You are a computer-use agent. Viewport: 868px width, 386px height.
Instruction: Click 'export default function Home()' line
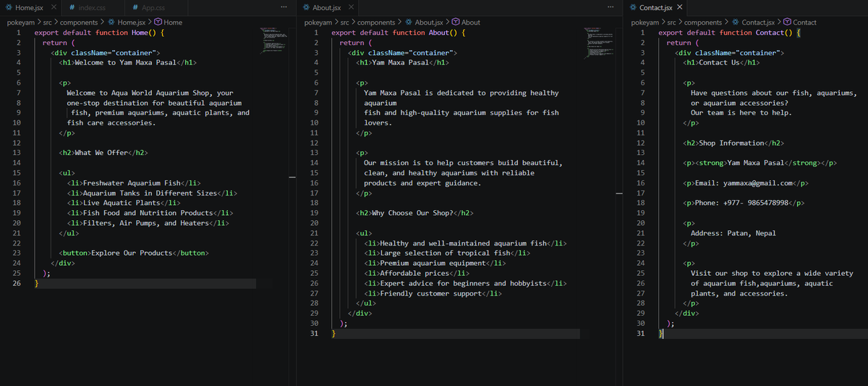tap(100, 33)
